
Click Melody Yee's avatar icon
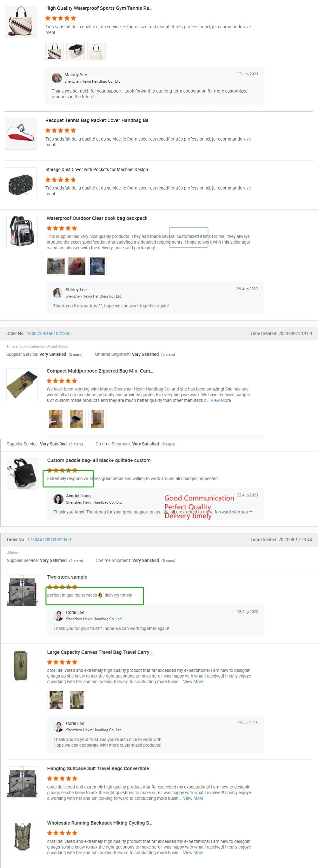56,78
